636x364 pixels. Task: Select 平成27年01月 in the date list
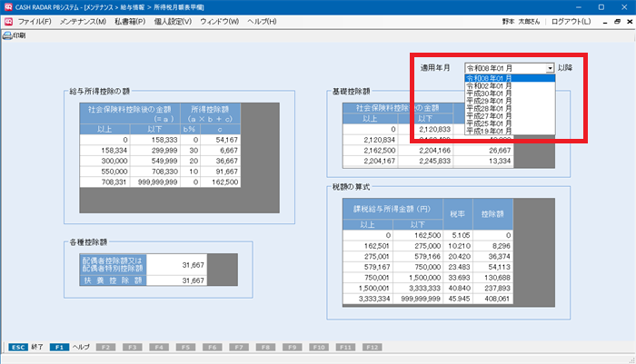click(494, 116)
